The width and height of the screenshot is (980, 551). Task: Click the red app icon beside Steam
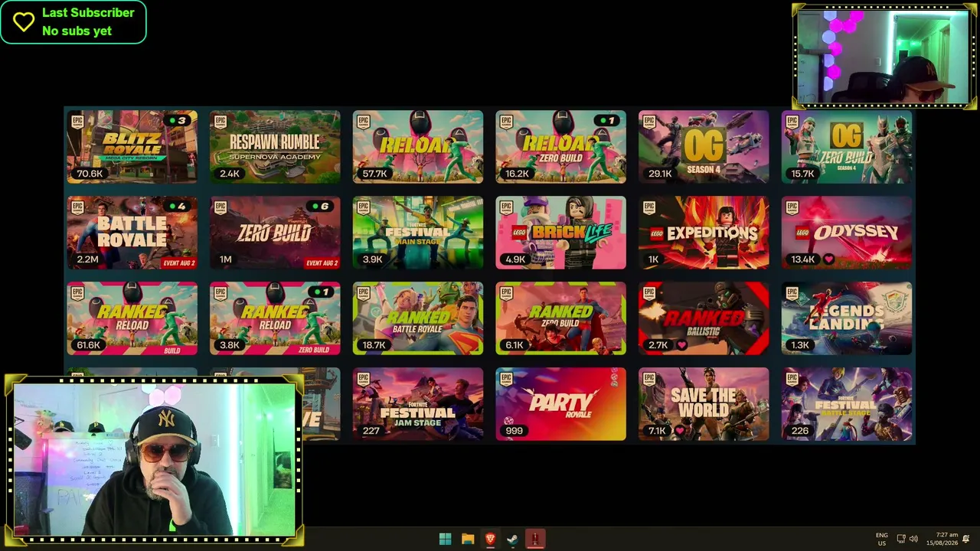(535, 539)
